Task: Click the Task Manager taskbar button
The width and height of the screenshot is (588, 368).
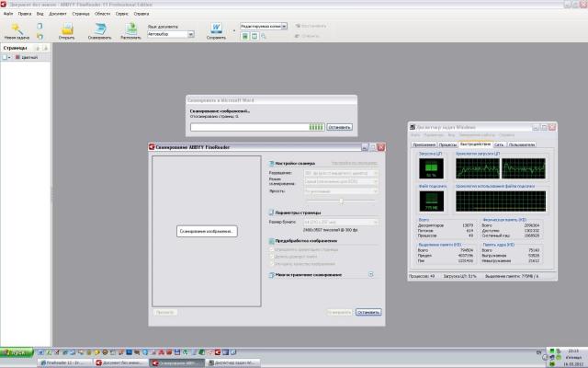Action: (232, 362)
